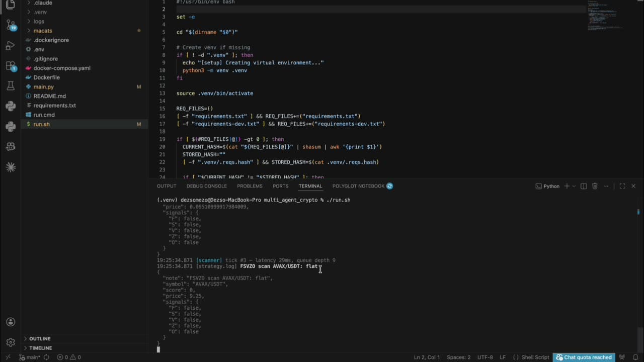Click the Polyglot Notebook refresh icon
Image resolution: width=644 pixels, height=362 pixels.
(x=389, y=186)
